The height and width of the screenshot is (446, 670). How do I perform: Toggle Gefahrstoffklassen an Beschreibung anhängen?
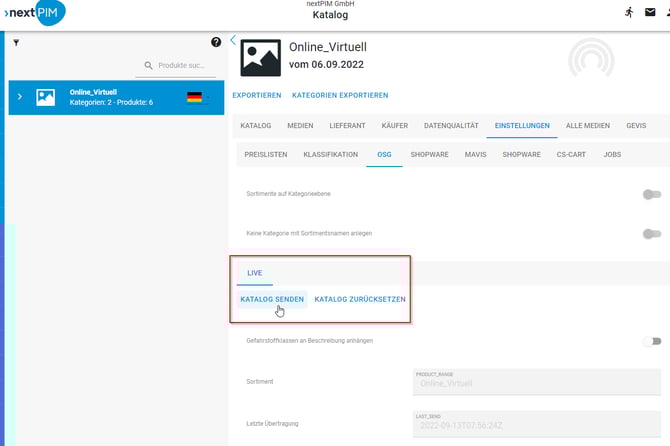click(652, 341)
